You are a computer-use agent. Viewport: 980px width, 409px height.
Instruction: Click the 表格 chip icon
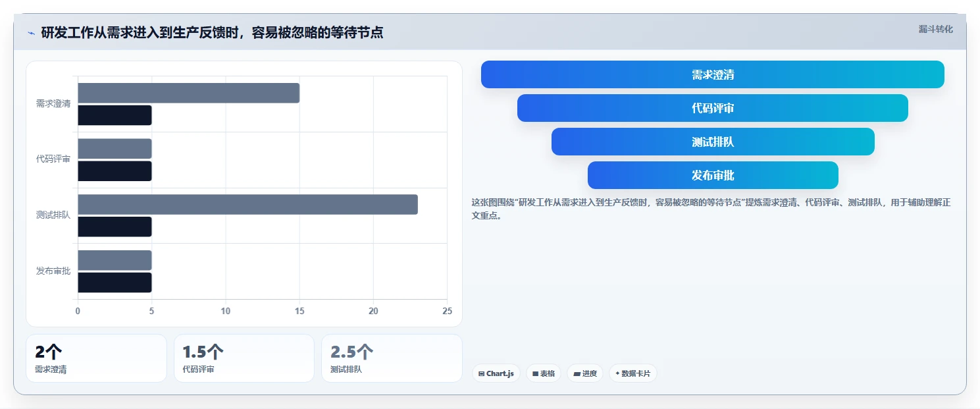535,373
